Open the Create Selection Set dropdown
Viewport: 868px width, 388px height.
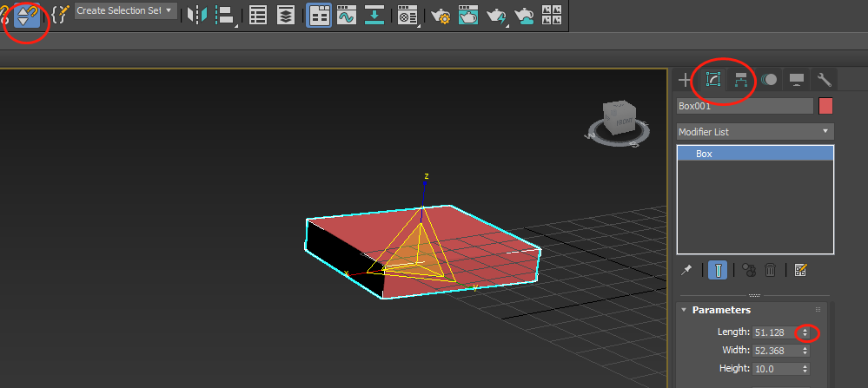pyautogui.click(x=126, y=10)
